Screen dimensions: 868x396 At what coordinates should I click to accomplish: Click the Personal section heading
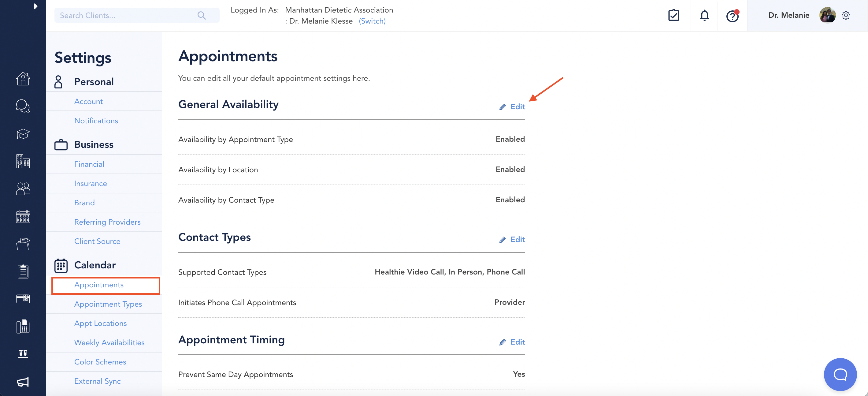coord(94,82)
